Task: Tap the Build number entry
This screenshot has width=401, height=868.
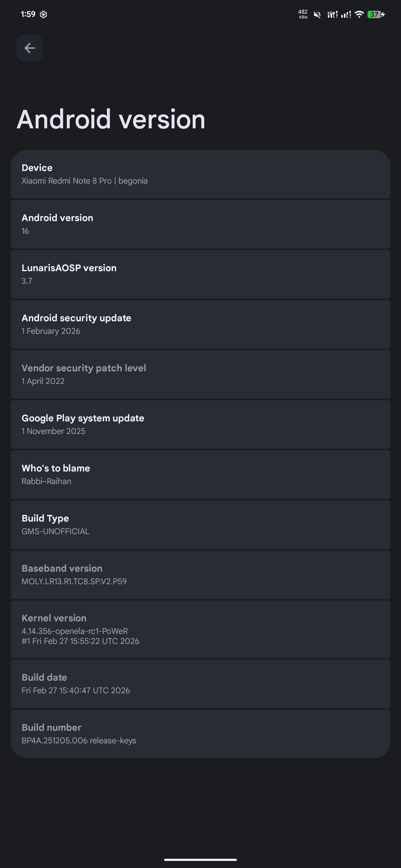Action: [x=200, y=734]
